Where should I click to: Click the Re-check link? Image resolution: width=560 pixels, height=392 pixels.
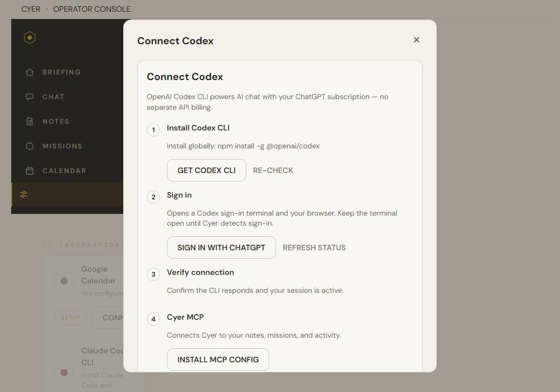coord(273,170)
